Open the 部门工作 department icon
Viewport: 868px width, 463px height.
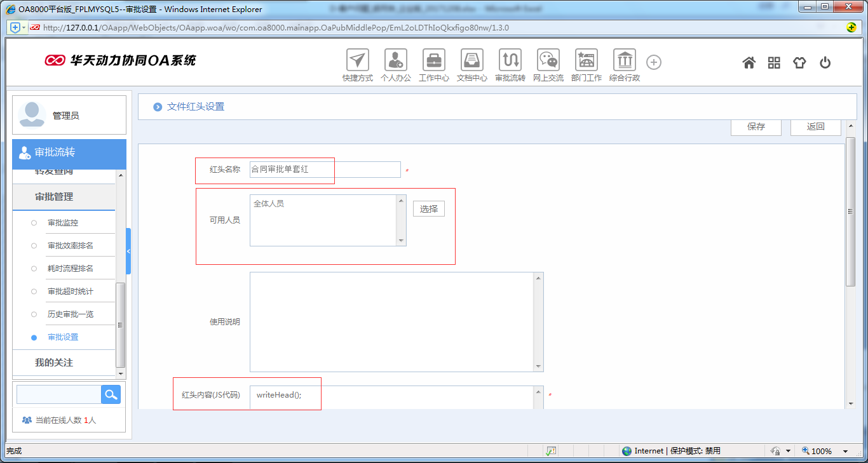586,61
